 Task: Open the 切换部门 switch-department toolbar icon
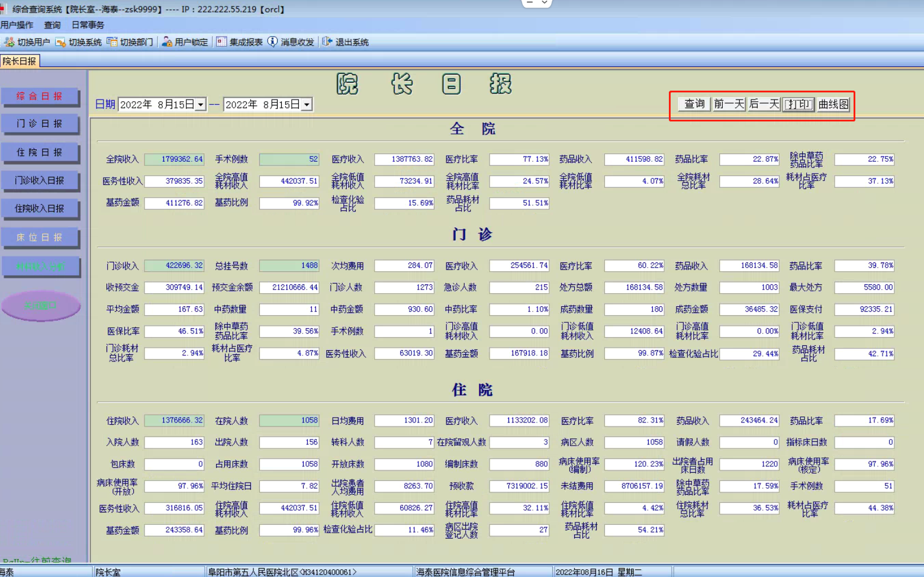pos(112,42)
